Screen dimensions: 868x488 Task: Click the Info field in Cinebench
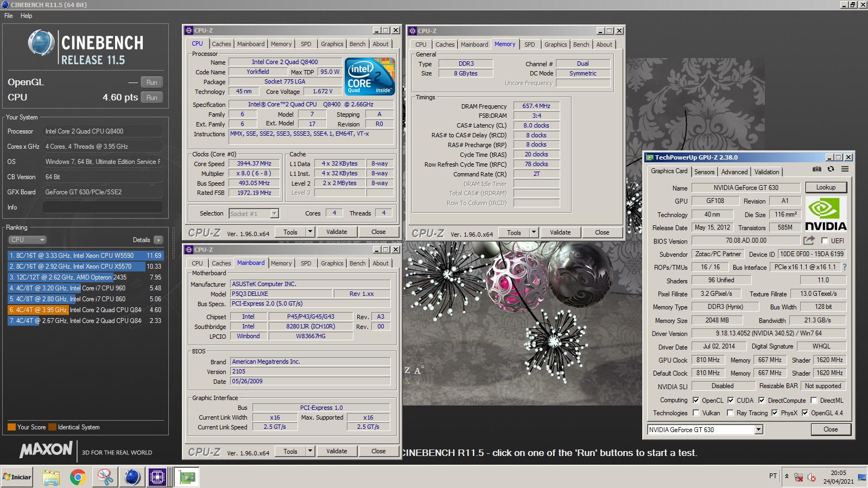coord(103,207)
